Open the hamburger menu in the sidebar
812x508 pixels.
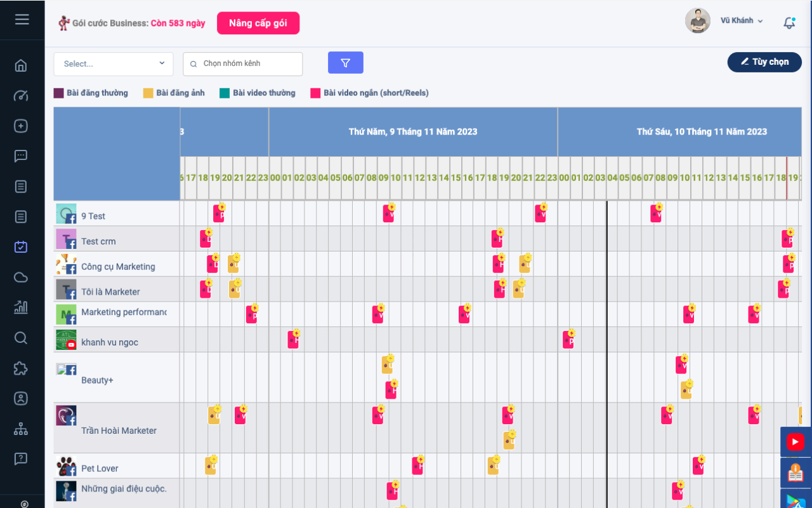click(x=22, y=19)
